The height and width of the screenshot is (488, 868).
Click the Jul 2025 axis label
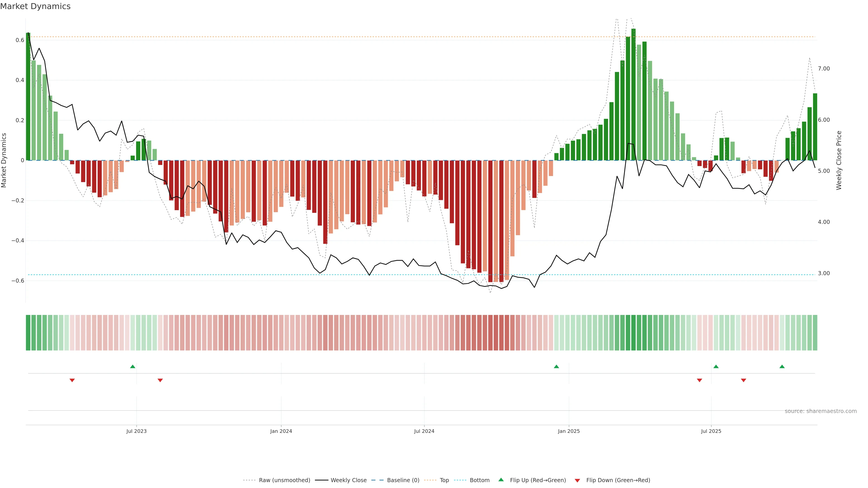[711, 431]
